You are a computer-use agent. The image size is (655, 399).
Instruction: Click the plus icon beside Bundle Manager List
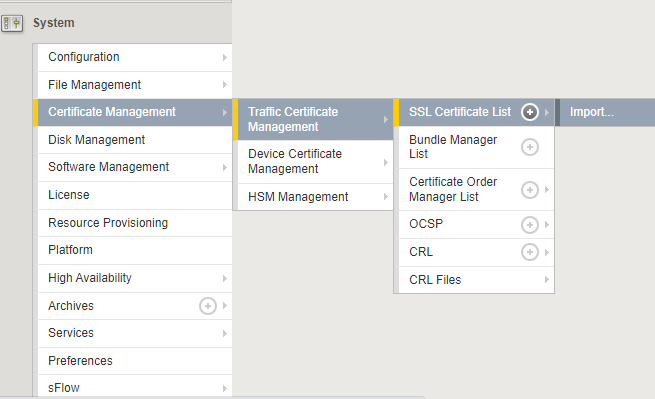530,147
